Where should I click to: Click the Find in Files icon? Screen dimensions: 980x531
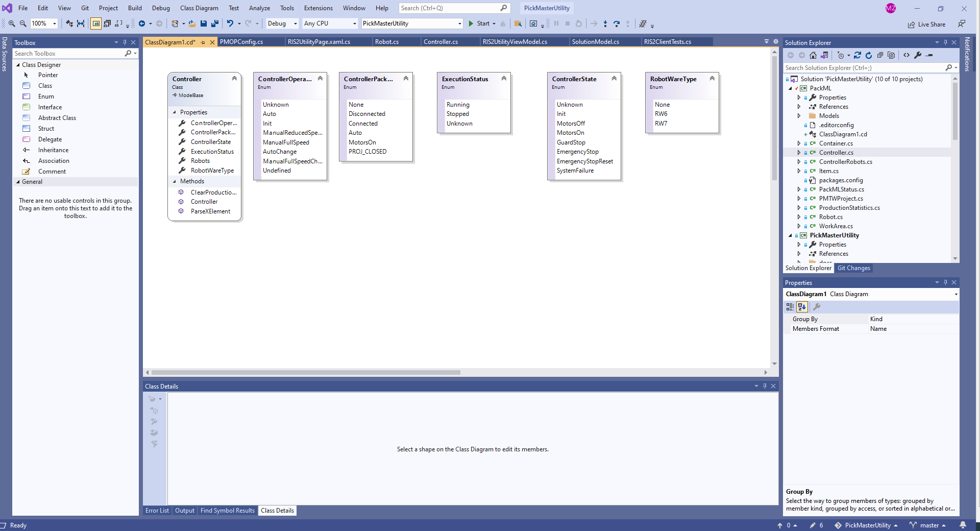pos(518,23)
